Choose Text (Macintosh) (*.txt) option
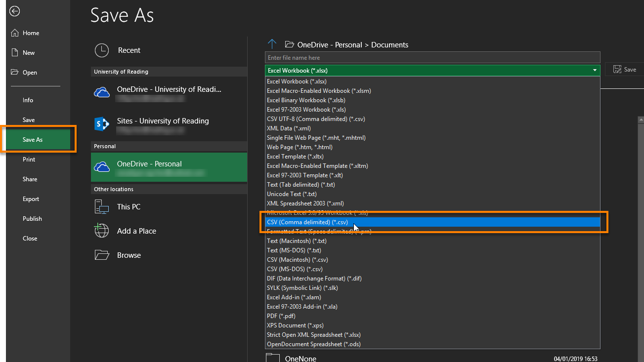Viewport: 644px width, 362px height. pos(432,241)
